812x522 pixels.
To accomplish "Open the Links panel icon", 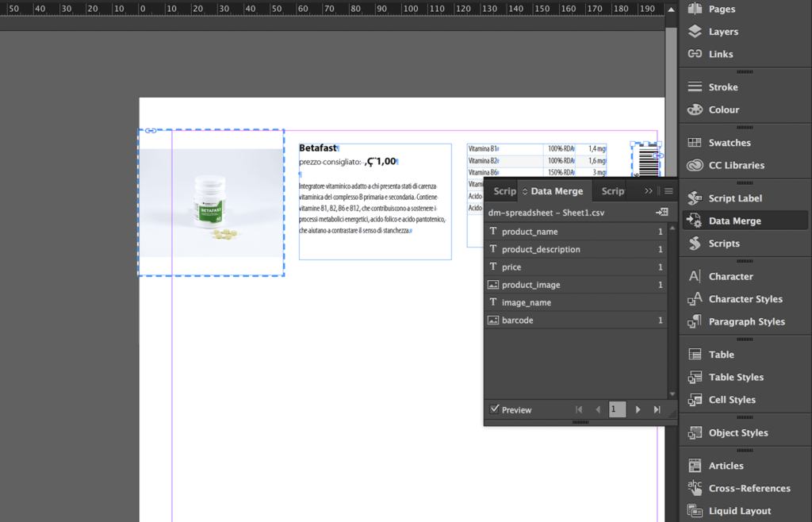I will click(x=695, y=53).
